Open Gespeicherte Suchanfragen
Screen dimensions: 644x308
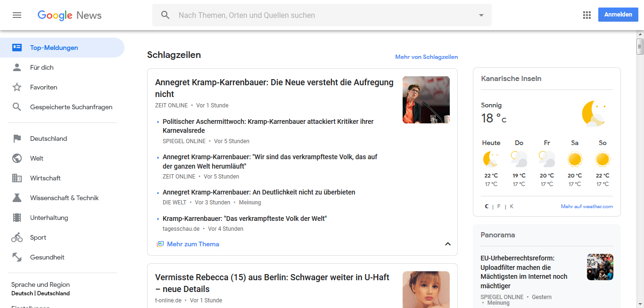[62, 107]
